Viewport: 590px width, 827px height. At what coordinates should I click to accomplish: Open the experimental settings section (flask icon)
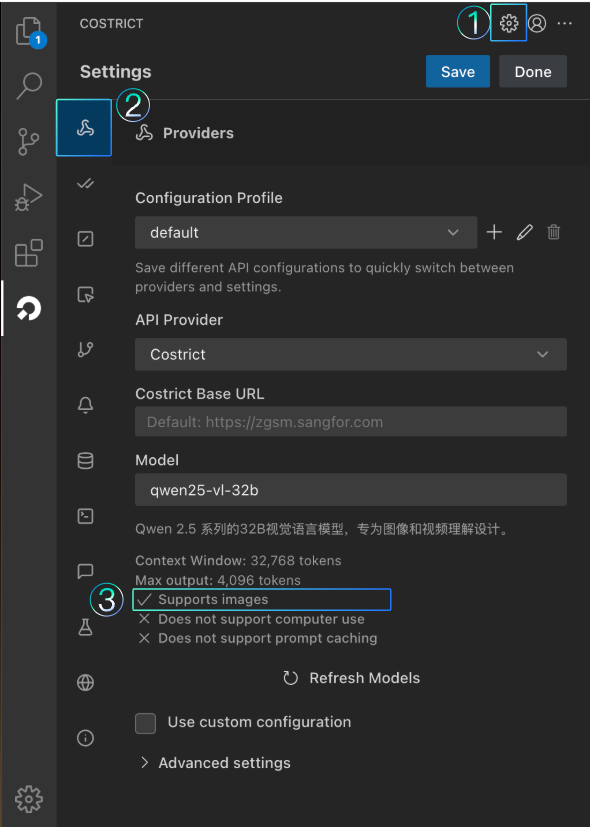(84, 626)
